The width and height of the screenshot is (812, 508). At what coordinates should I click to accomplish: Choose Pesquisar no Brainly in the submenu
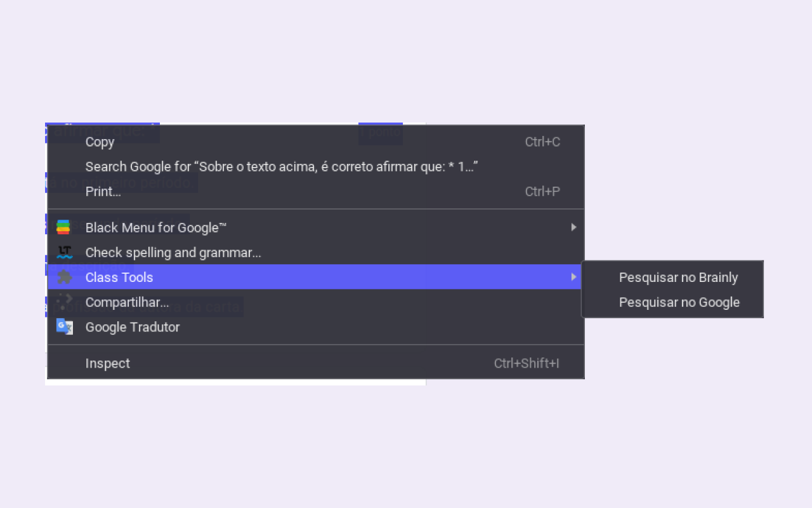678,277
